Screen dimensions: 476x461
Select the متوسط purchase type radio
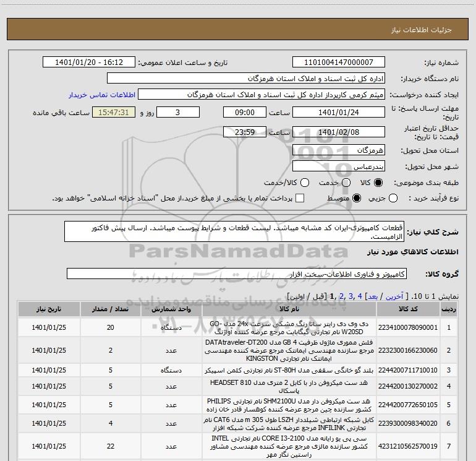(357, 198)
